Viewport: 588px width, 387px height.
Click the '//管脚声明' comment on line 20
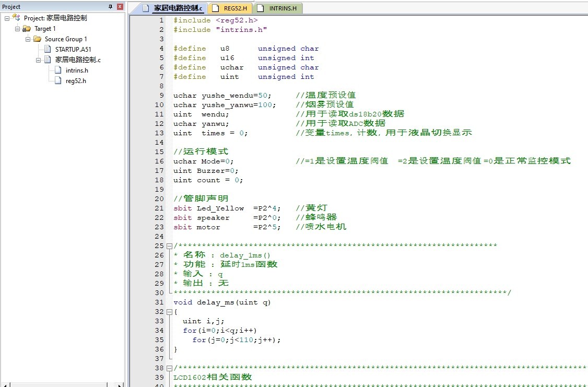coord(201,199)
